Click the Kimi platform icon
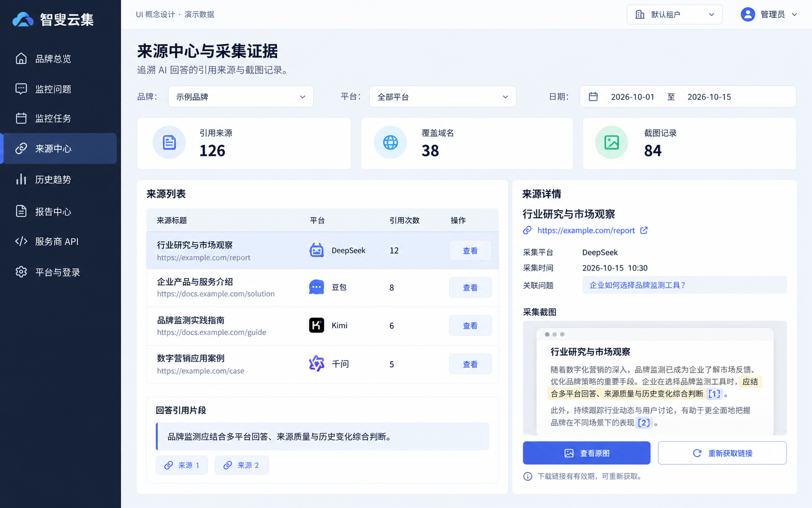 (x=316, y=325)
